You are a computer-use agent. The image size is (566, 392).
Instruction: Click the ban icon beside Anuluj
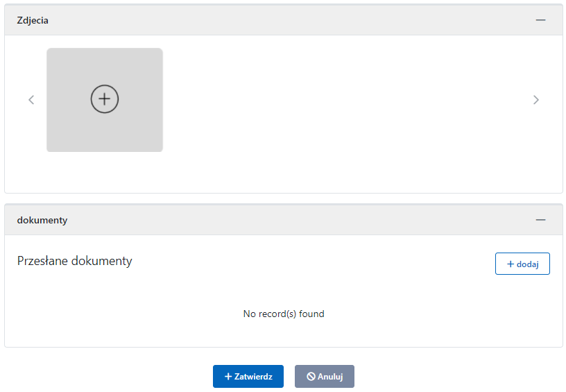pos(311,376)
